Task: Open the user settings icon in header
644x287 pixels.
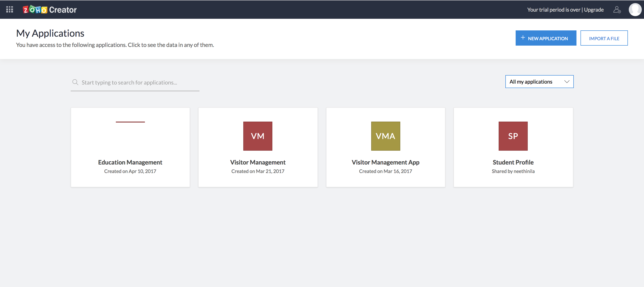Action: click(x=617, y=10)
